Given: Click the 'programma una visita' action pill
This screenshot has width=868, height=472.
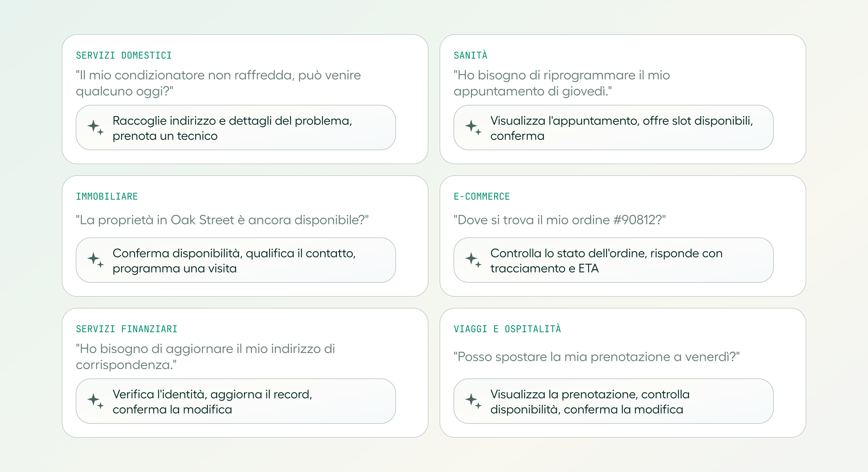Looking at the screenshot, I should 235,260.
